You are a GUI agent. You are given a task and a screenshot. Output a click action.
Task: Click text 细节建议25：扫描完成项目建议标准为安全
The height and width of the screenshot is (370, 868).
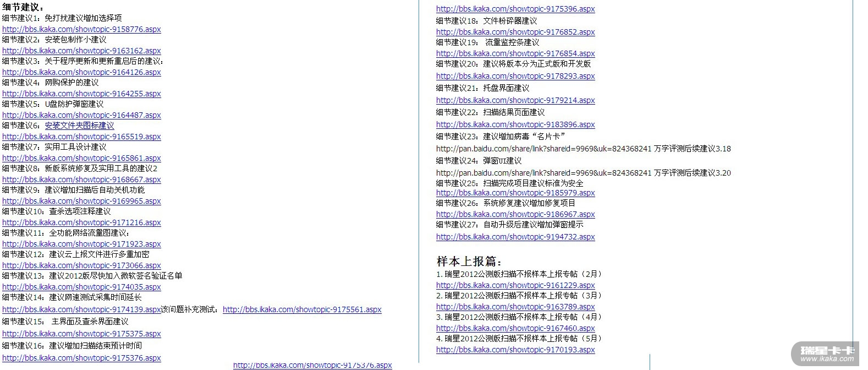(x=510, y=183)
